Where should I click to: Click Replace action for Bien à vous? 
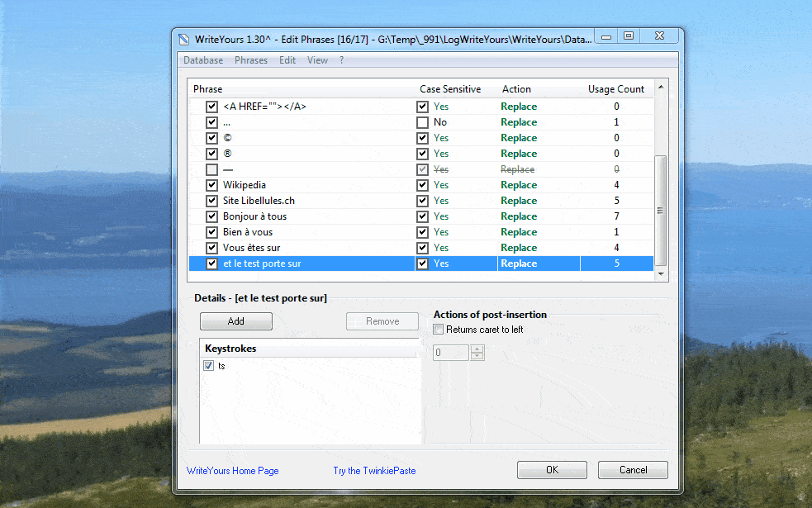click(519, 232)
